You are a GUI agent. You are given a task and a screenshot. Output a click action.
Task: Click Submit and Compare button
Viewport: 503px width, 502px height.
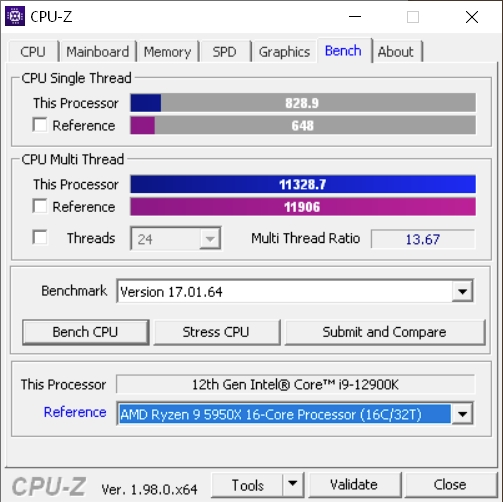click(384, 332)
